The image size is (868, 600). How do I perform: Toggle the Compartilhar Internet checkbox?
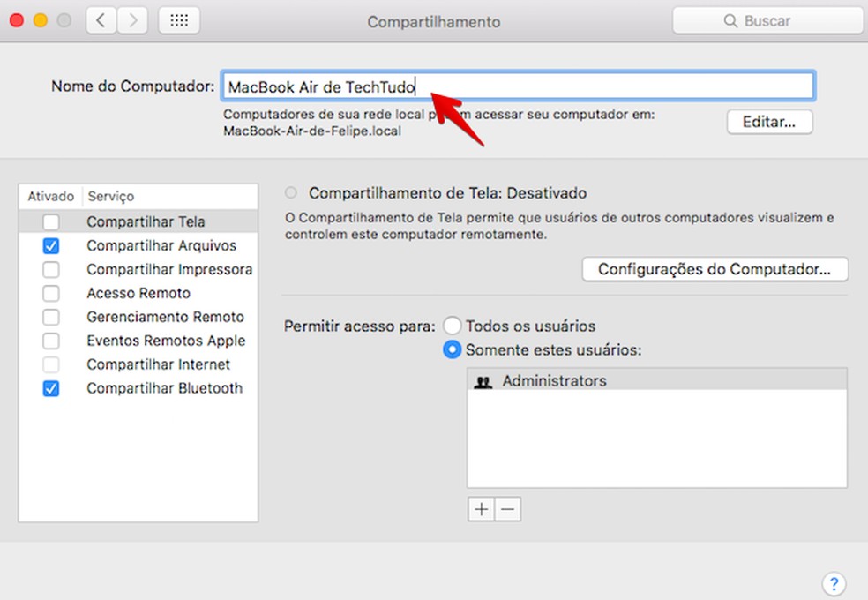pos(51,364)
